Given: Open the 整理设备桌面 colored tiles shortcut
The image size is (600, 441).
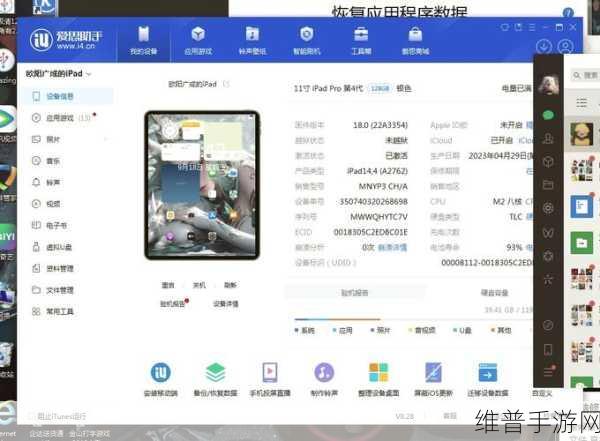Looking at the screenshot, I should point(378,379).
